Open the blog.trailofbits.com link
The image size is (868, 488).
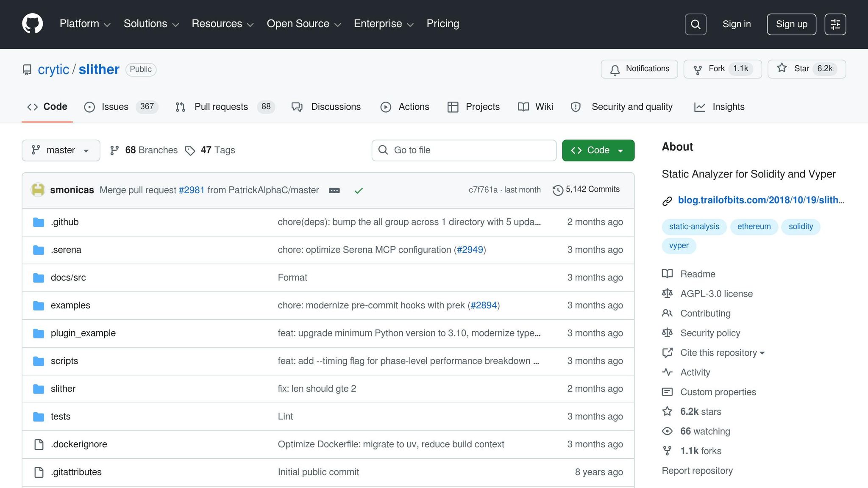point(760,200)
